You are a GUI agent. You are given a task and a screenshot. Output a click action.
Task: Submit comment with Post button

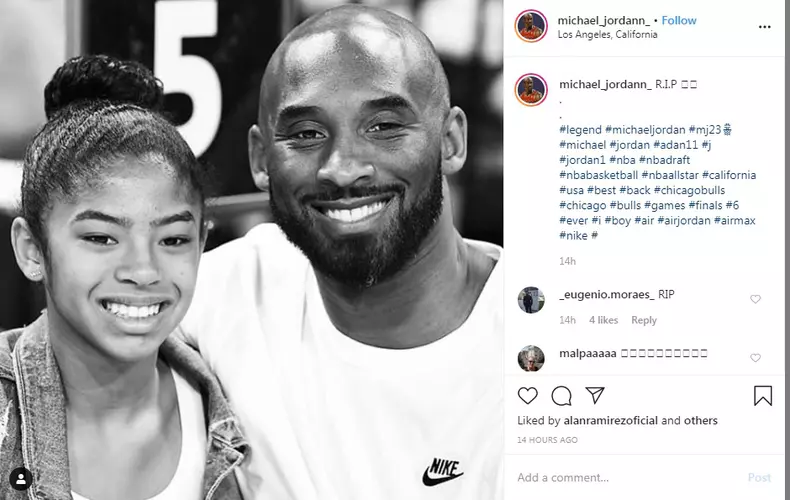(759, 477)
